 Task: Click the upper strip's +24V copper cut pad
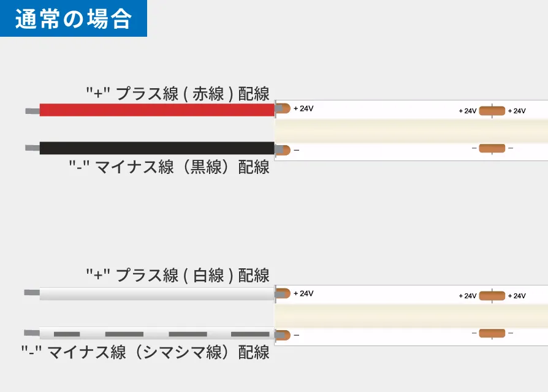point(492,111)
